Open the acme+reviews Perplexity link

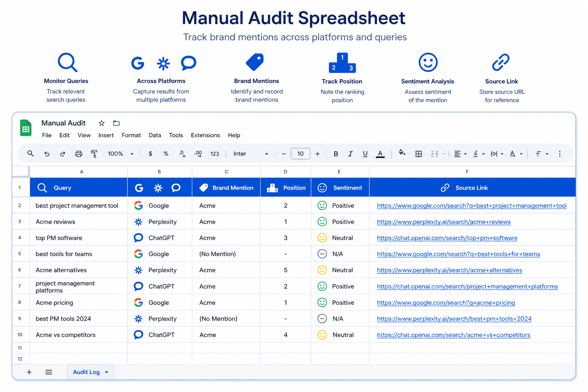tap(444, 222)
